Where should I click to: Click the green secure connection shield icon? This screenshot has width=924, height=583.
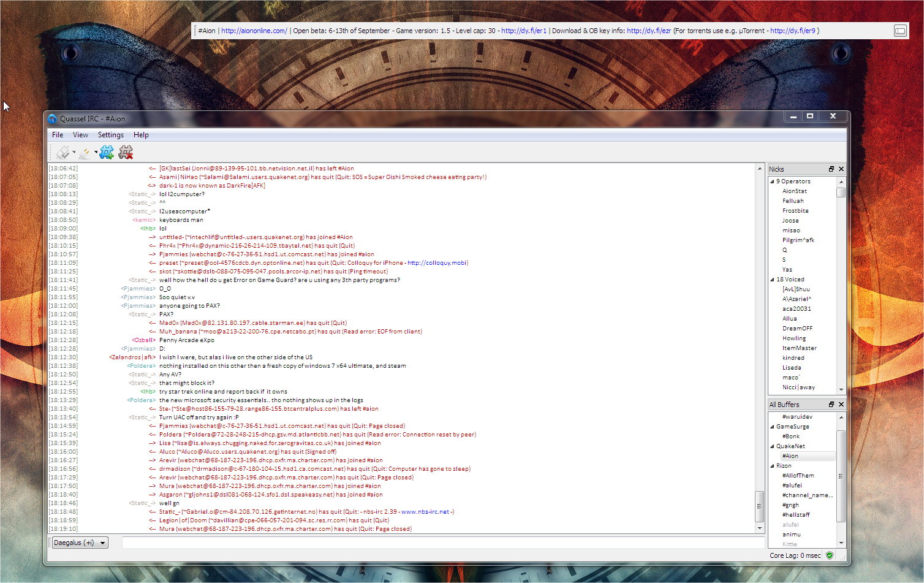(830, 555)
